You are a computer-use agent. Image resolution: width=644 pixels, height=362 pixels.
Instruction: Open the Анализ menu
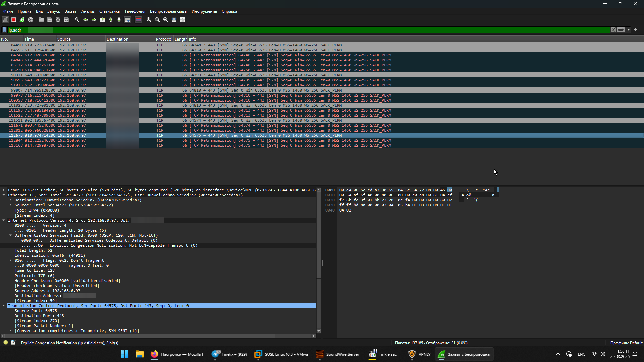coord(88,11)
